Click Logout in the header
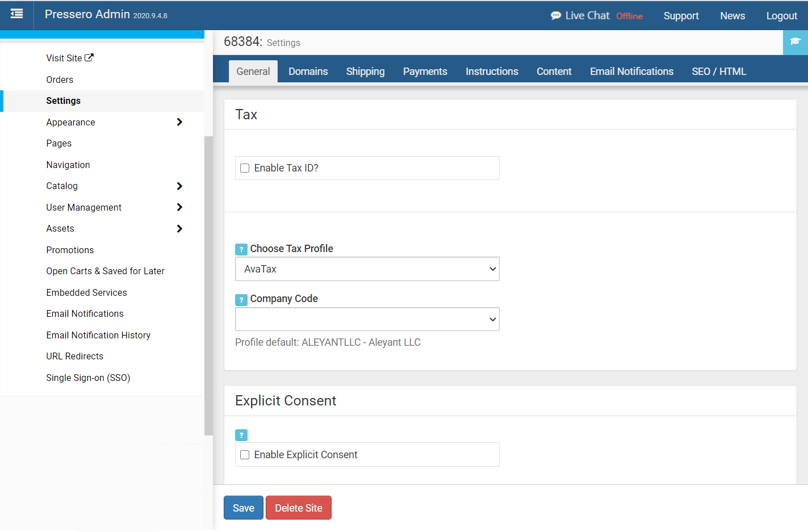 tap(782, 16)
